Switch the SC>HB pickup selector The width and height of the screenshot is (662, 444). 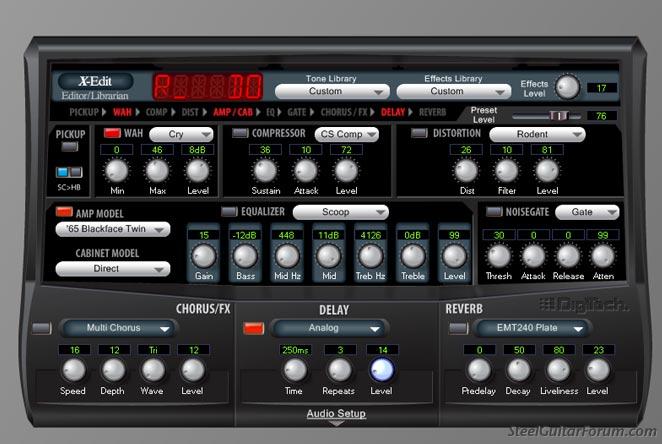pos(69,172)
